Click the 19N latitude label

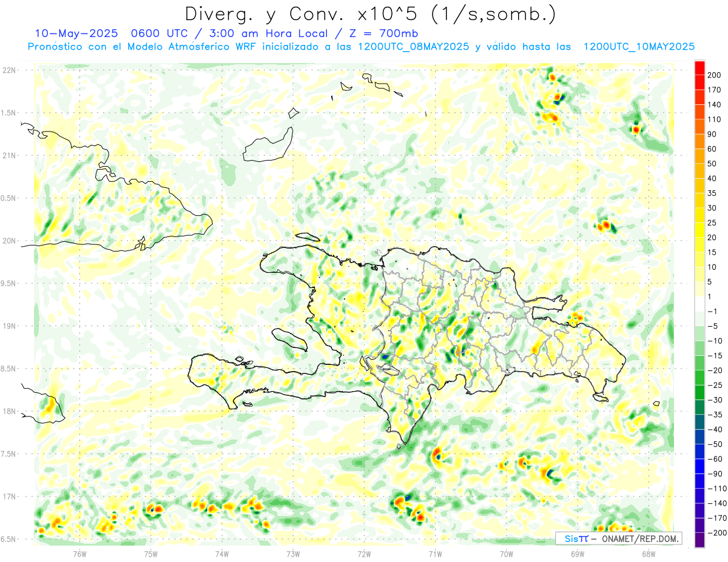pyautogui.click(x=9, y=326)
